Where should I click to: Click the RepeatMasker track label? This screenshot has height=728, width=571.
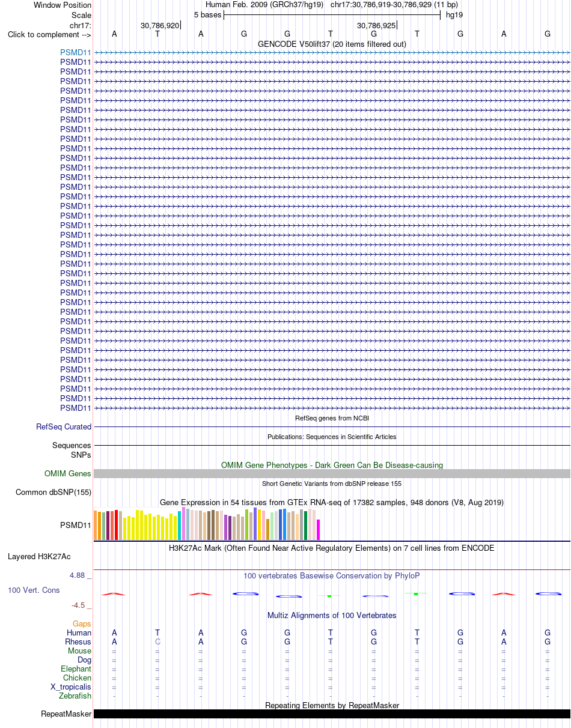click(x=66, y=714)
